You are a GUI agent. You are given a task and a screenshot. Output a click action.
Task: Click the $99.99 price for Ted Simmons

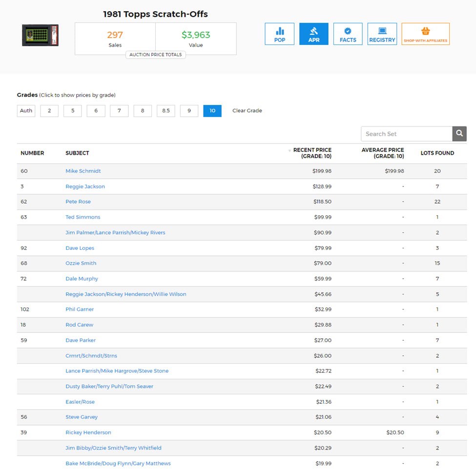click(x=323, y=217)
